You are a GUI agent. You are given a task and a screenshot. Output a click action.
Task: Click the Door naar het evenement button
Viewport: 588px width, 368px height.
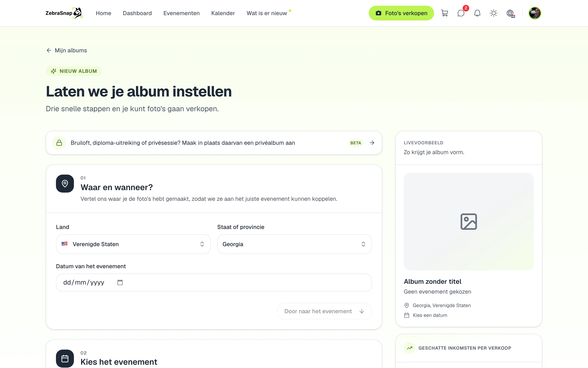click(324, 311)
